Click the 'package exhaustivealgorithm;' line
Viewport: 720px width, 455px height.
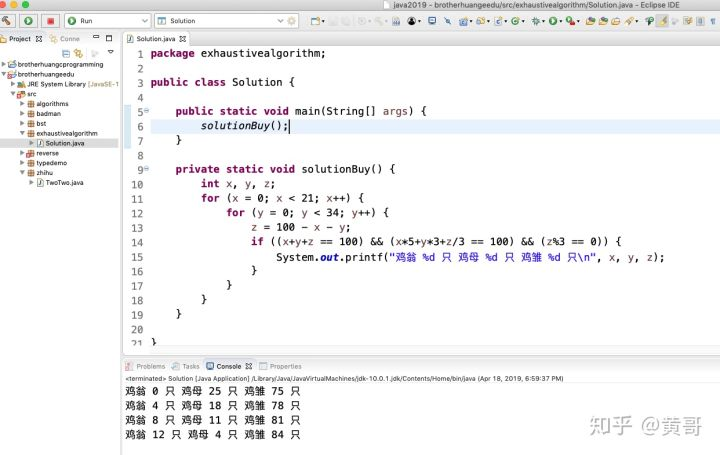pos(238,54)
